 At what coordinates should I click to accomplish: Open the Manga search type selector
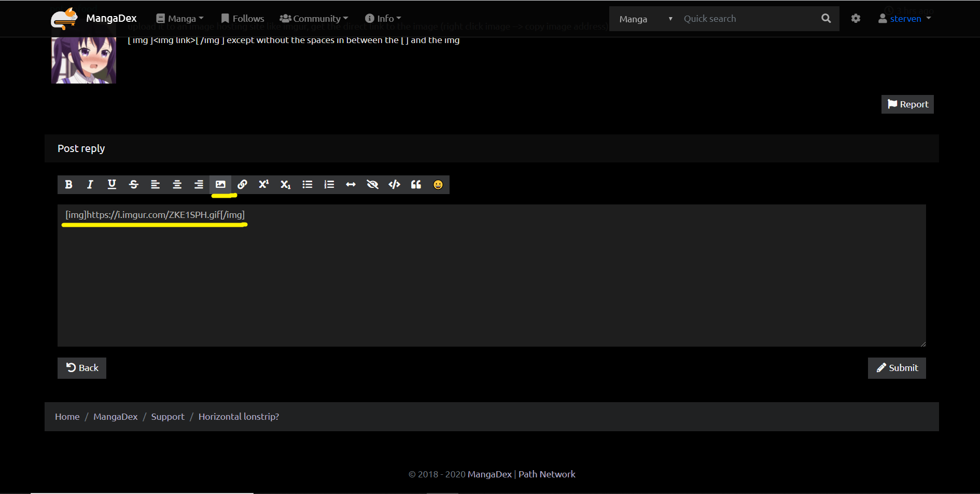(645, 19)
